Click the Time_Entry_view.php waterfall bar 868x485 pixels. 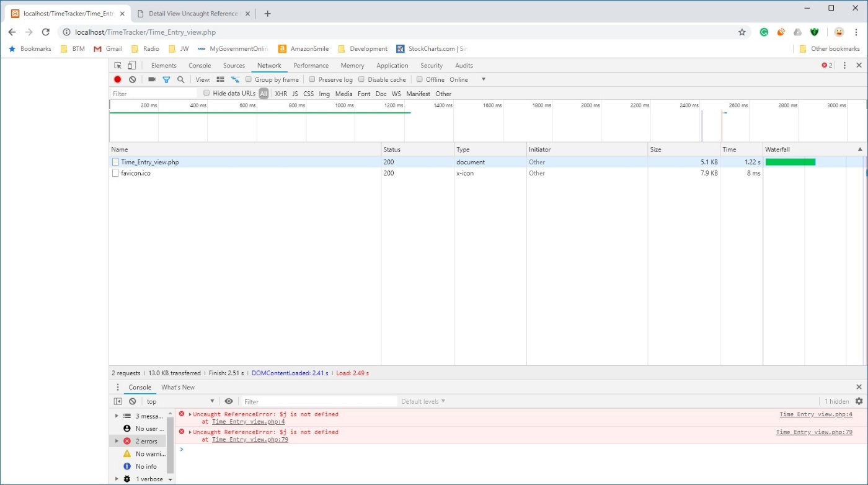click(x=790, y=162)
